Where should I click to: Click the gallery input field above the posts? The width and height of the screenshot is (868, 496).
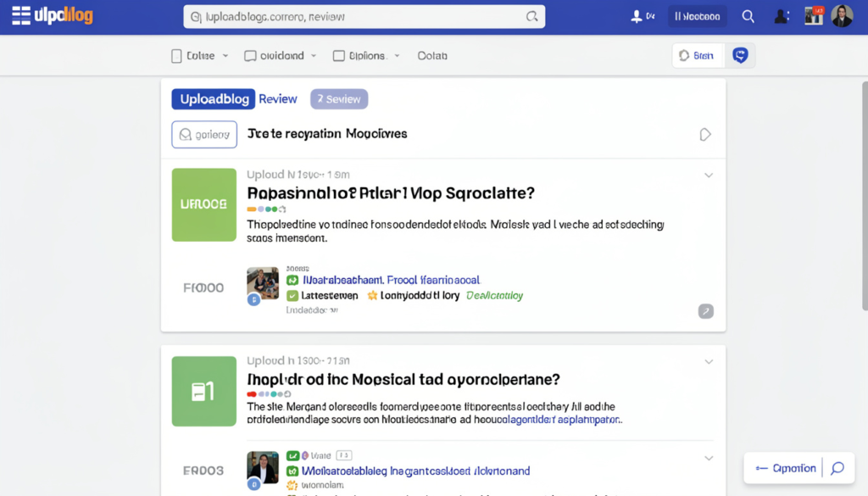tap(204, 134)
